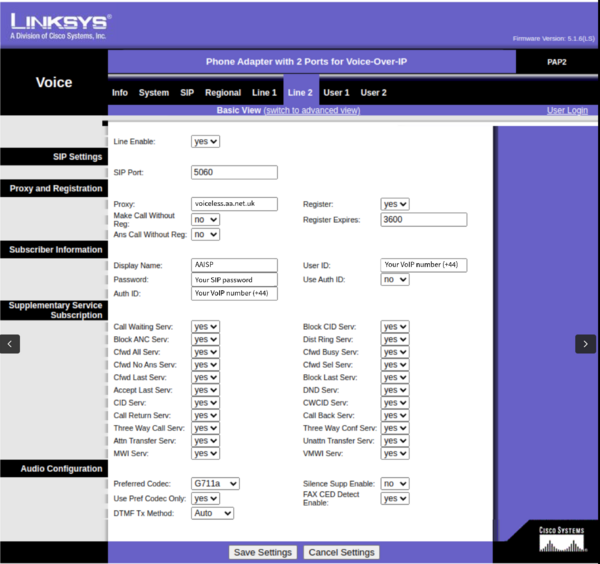Open the SIP tab
This screenshot has height=564, width=600.
point(187,93)
